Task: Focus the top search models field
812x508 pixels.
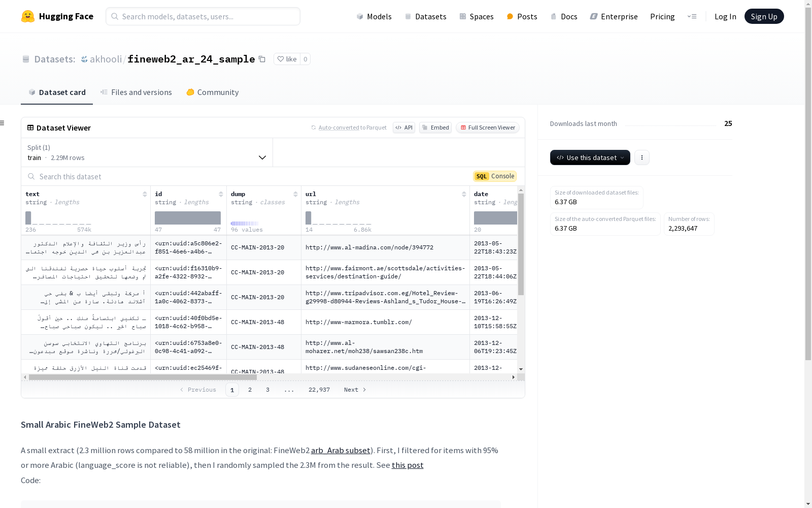Action: [x=203, y=16]
